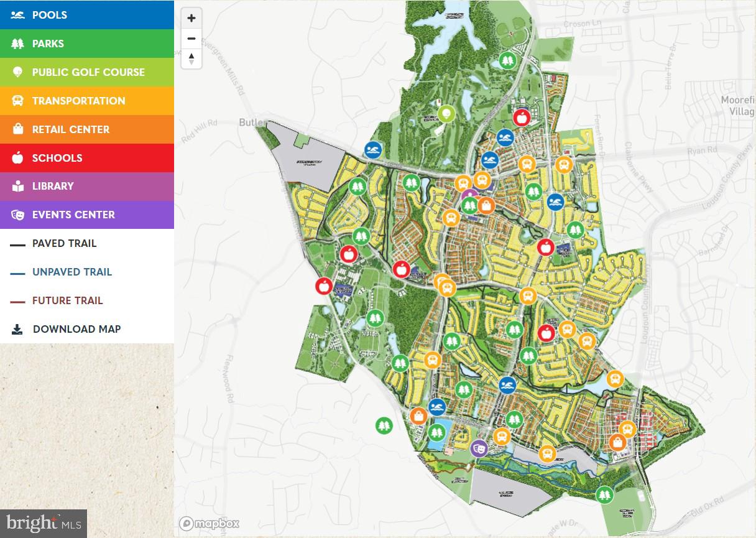Click the Events Center legend entry
Viewport: 756px width, 538px height.
pyautogui.click(x=87, y=215)
